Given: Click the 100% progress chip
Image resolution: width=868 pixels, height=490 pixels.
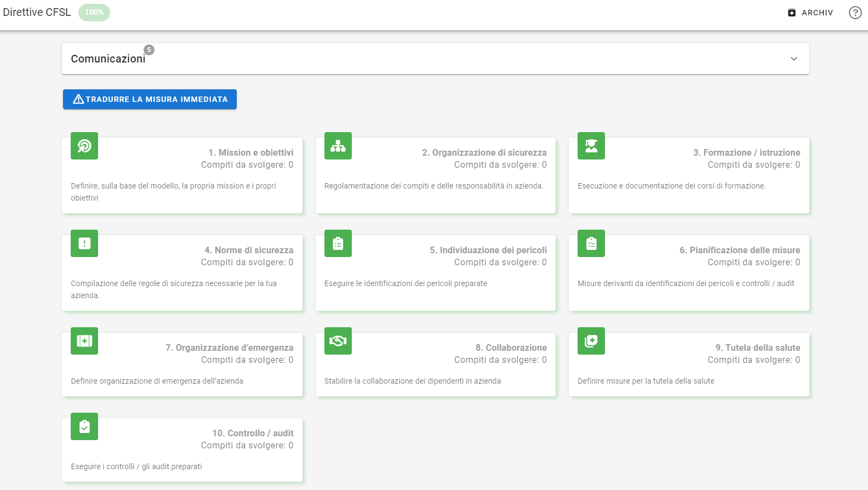Looking at the screenshot, I should point(94,12).
